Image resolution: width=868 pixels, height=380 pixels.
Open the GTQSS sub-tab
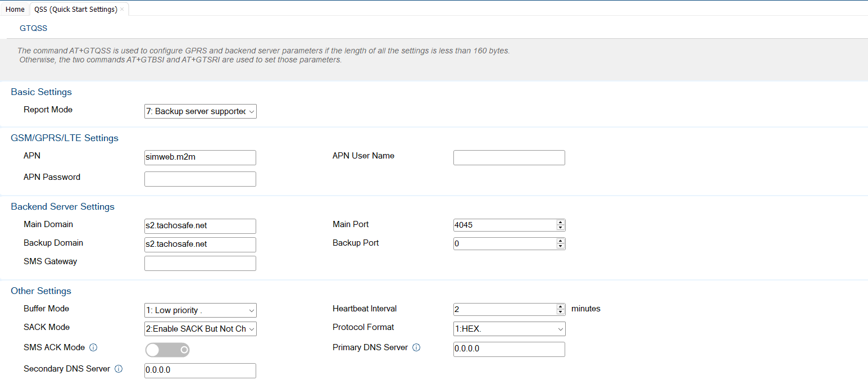(34, 28)
